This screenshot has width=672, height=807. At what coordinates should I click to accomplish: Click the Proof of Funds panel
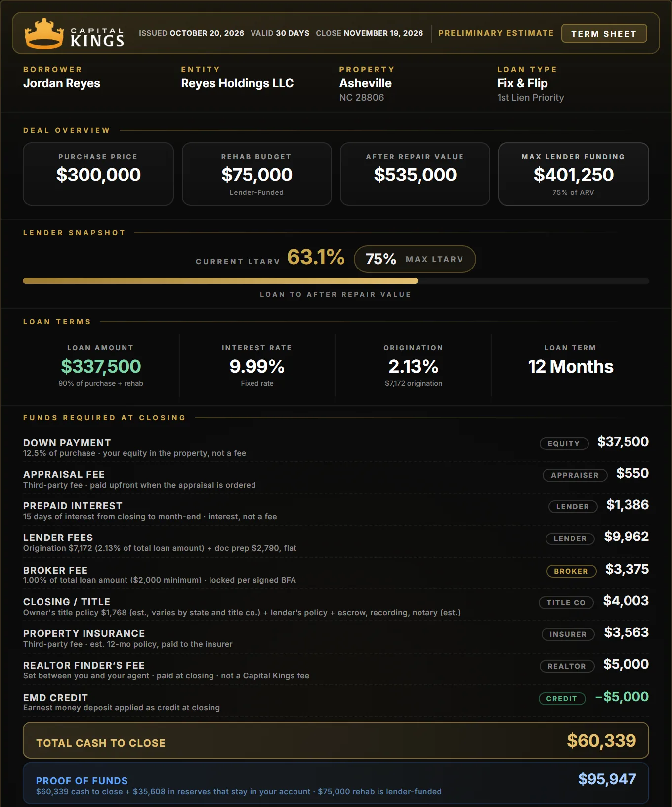pyautogui.click(x=336, y=783)
